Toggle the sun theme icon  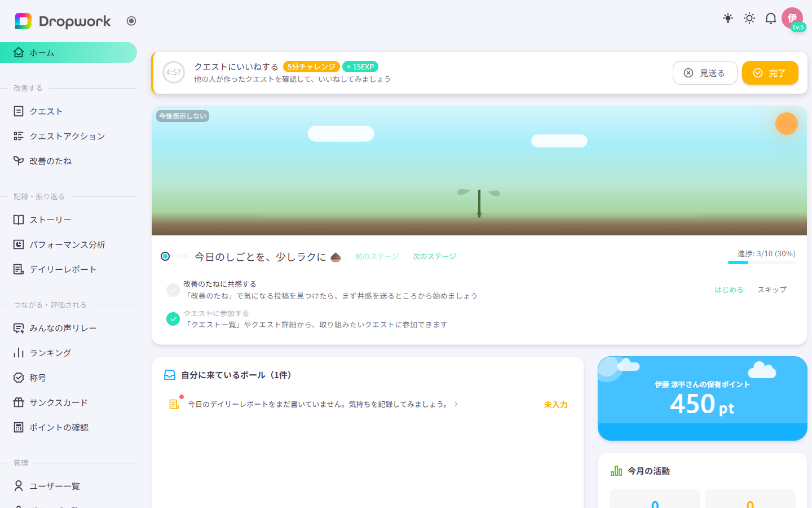click(x=749, y=18)
